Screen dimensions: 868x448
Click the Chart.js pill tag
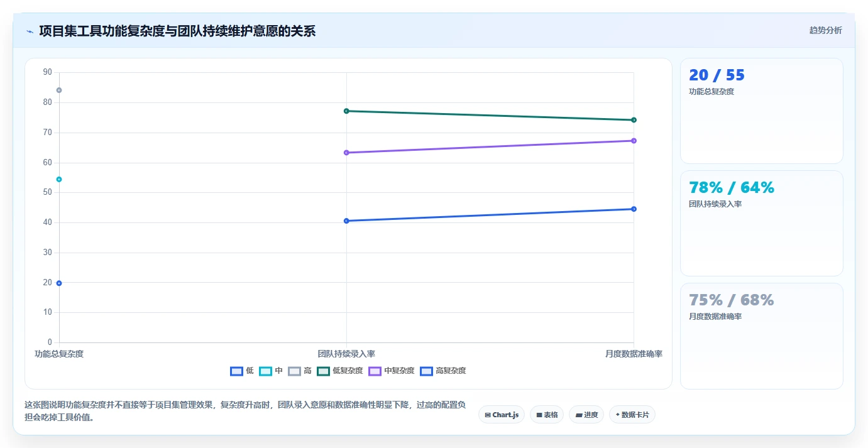[x=502, y=415]
